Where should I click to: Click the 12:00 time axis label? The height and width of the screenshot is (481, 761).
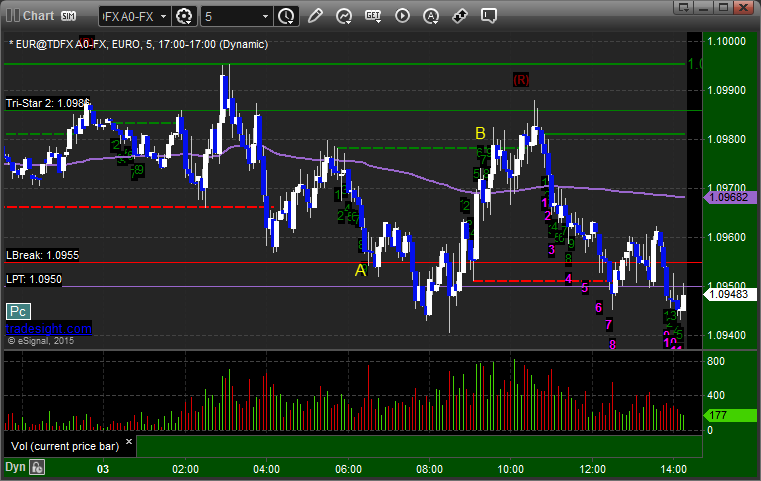[593, 469]
